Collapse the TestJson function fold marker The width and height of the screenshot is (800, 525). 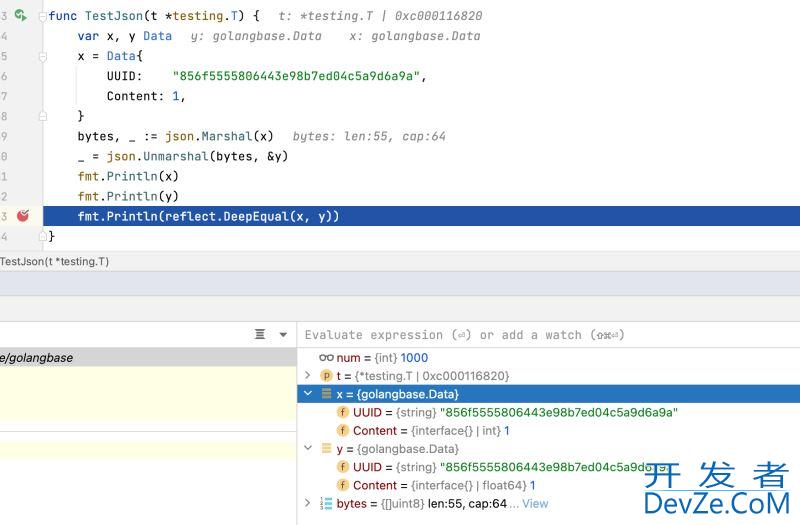coord(43,16)
